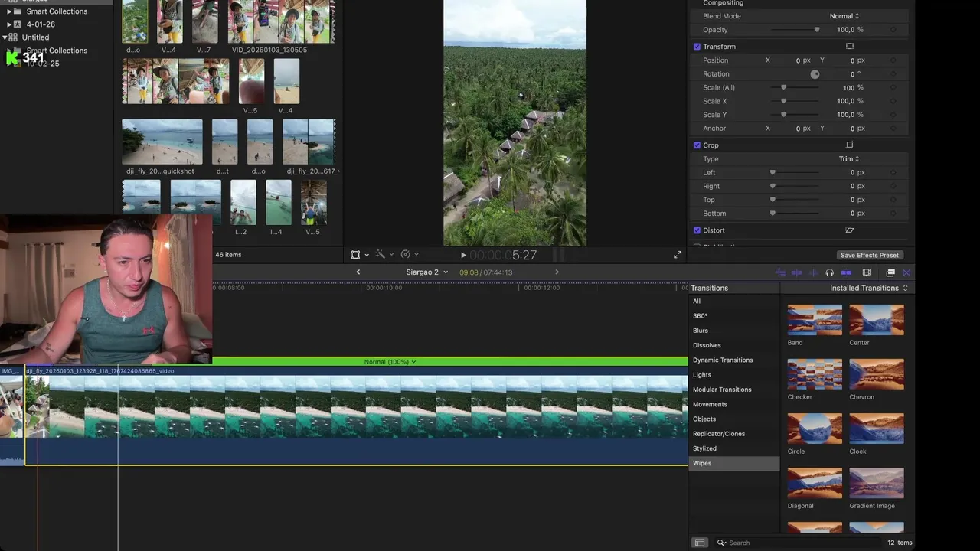The width and height of the screenshot is (980, 551).
Task: Enter full screen viewer with arrows icon
Action: click(x=678, y=255)
